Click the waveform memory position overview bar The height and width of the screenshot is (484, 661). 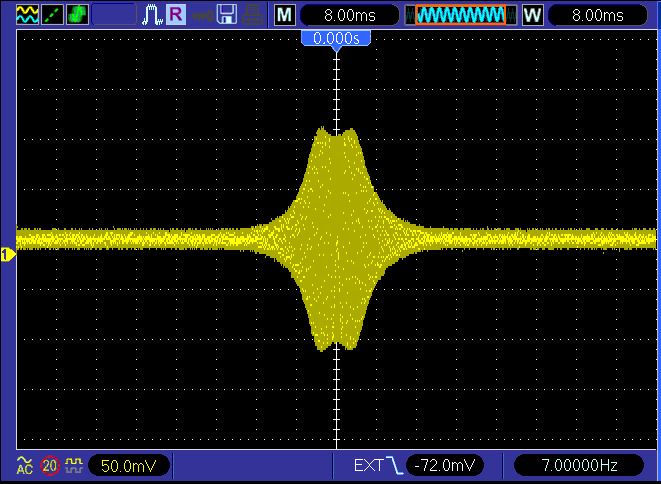click(460, 15)
